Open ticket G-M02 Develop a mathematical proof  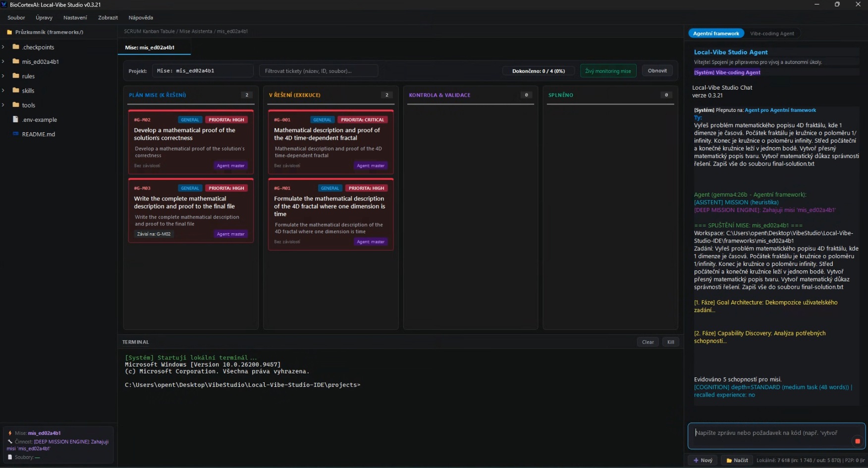coord(191,142)
